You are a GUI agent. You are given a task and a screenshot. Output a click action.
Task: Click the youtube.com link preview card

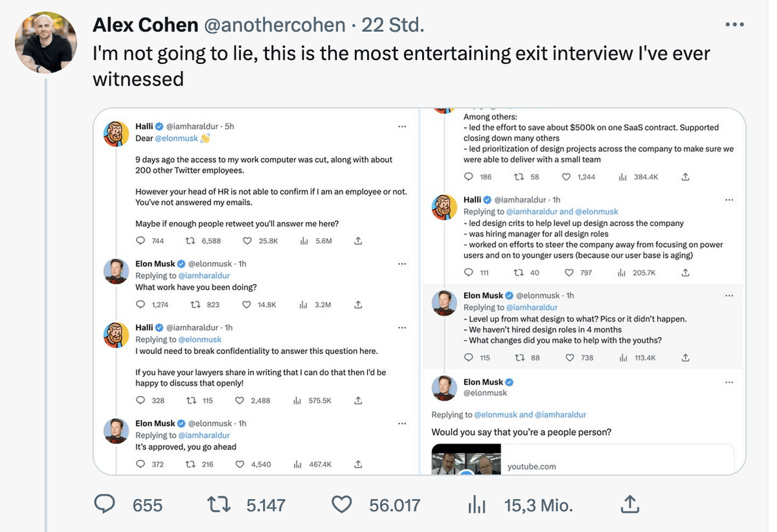point(583,460)
